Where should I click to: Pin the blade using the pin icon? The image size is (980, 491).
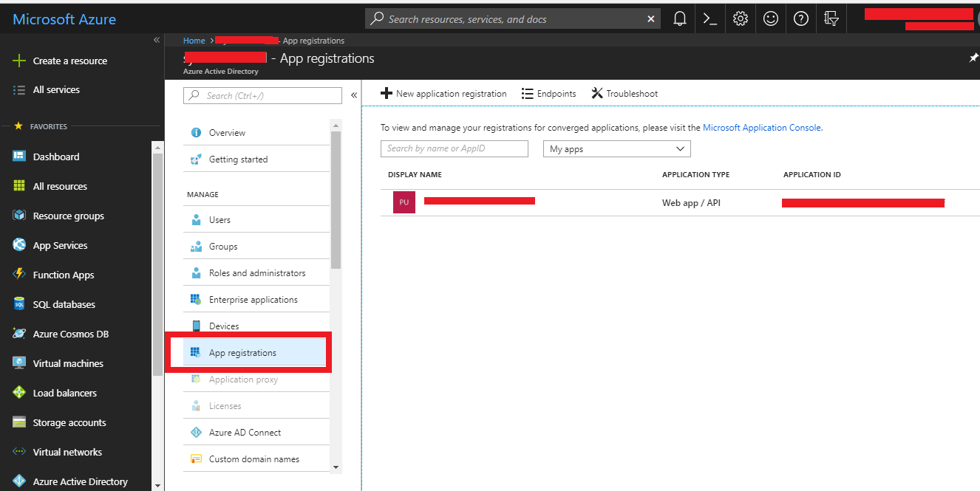pyautogui.click(x=973, y=58)
